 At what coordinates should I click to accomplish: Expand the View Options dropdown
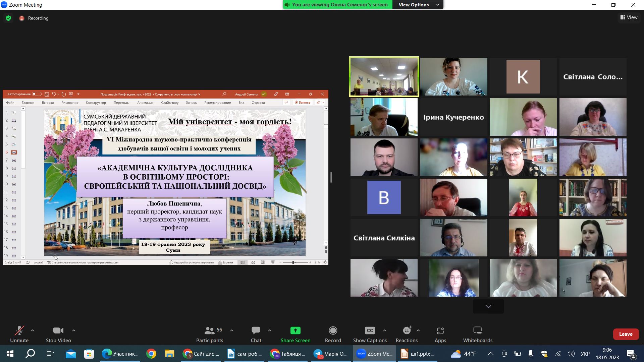tap(418, 5)
